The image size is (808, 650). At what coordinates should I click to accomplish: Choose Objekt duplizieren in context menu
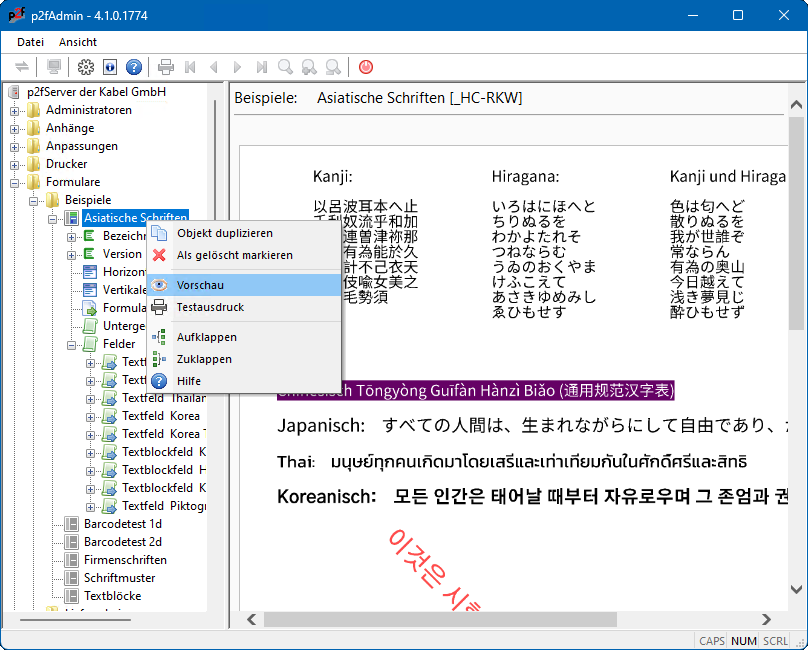[x=224, y=233]
